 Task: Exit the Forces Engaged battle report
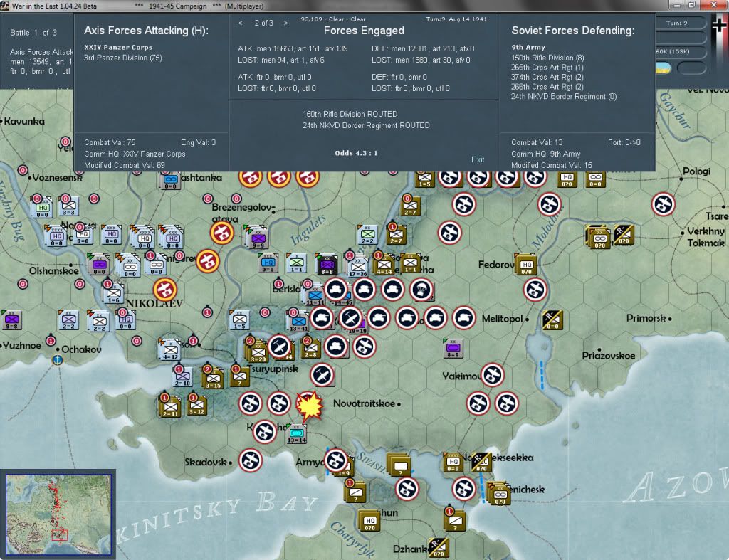pyautogui.click(x=478, y=159)
